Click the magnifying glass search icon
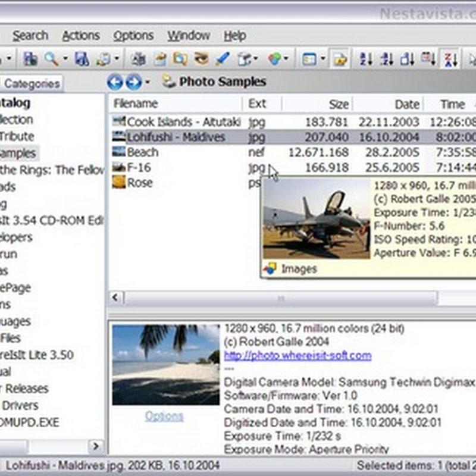This screenshot has width=476, height=476. [51, 59]
